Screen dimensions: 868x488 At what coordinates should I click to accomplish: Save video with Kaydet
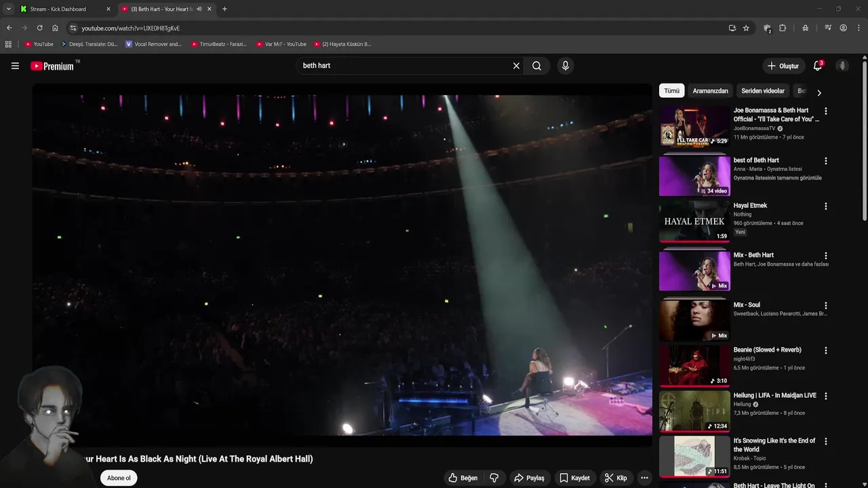click(x=574, y=478)
